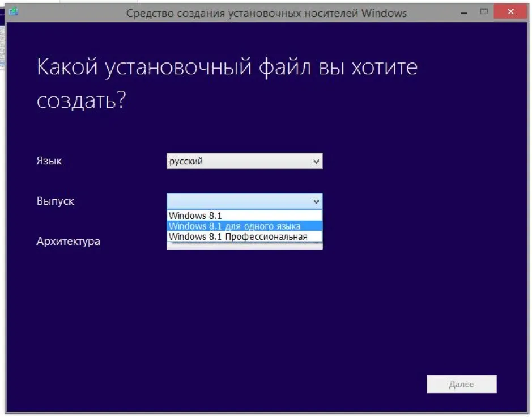The image size is (532, 418).
Task: Collapse the Выпуск edition dropdown arrow
Action: [x=316, y=201]
